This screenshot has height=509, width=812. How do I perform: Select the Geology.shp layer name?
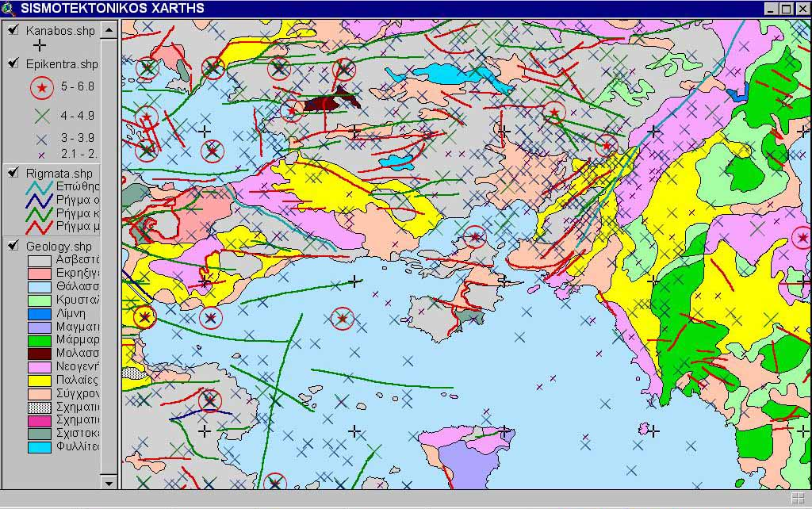59,247
